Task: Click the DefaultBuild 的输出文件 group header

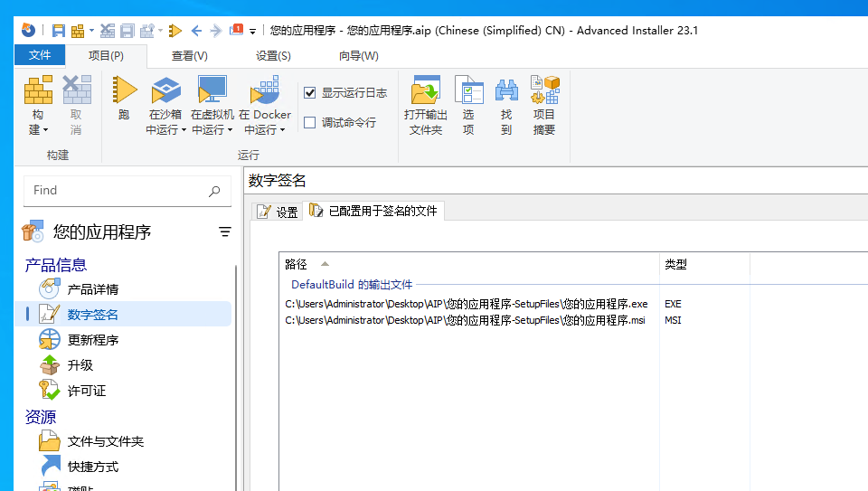Action: 352,285
